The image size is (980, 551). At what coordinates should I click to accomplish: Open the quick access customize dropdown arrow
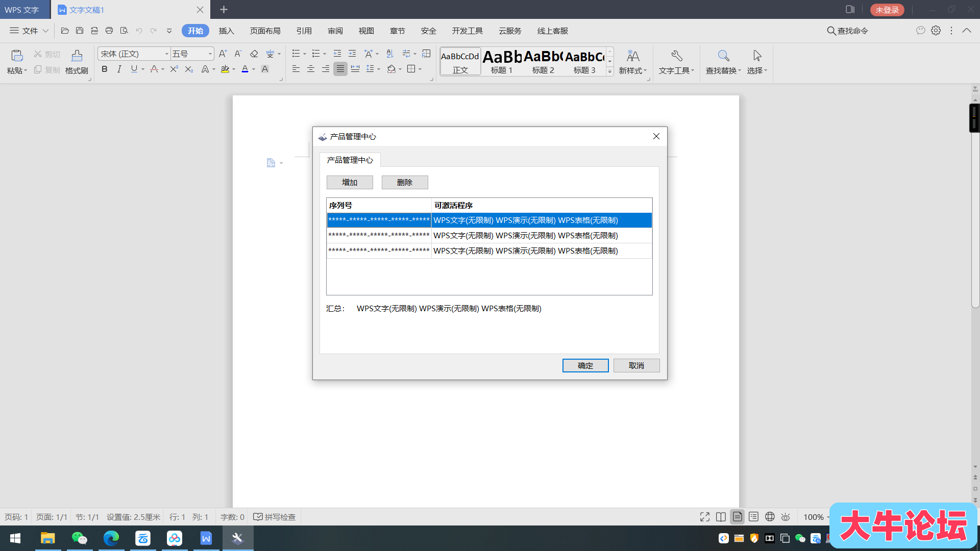tap(169, 31)
